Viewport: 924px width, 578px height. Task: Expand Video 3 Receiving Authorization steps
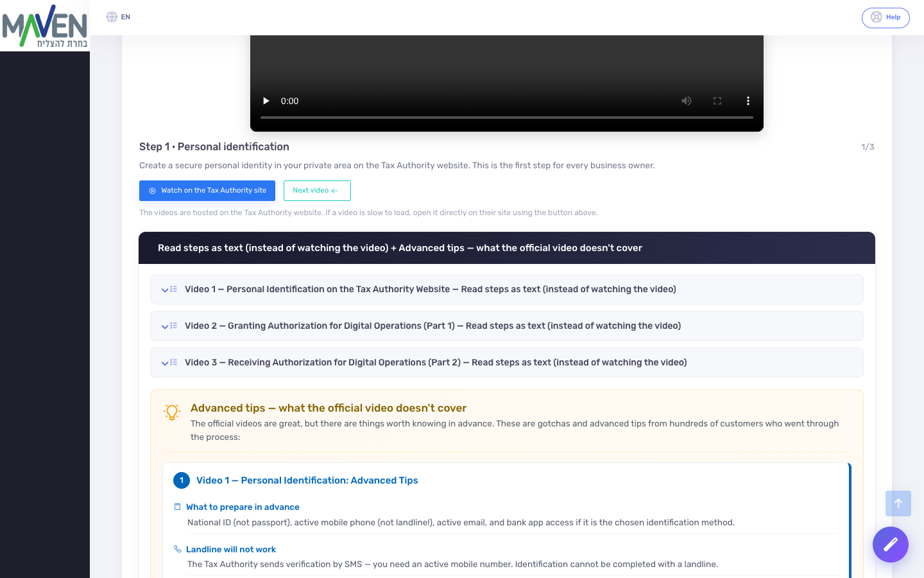click(x=507, y=363)
